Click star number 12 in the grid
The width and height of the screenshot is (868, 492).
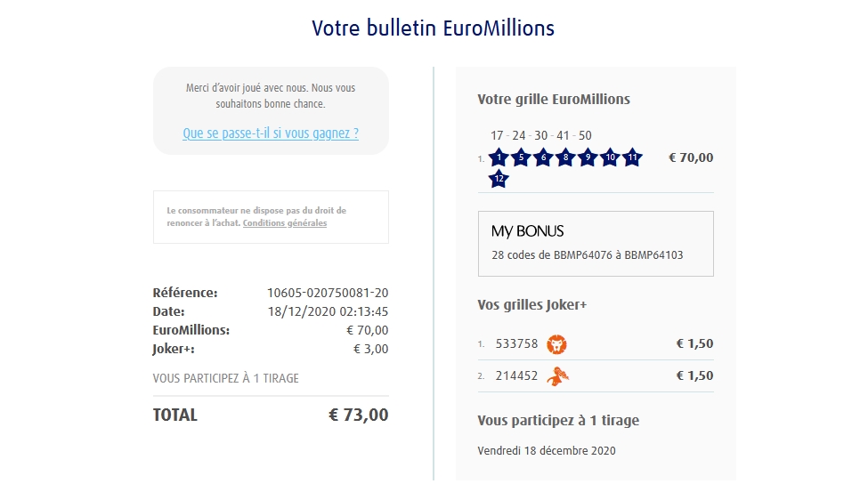[x=499, y=179]
